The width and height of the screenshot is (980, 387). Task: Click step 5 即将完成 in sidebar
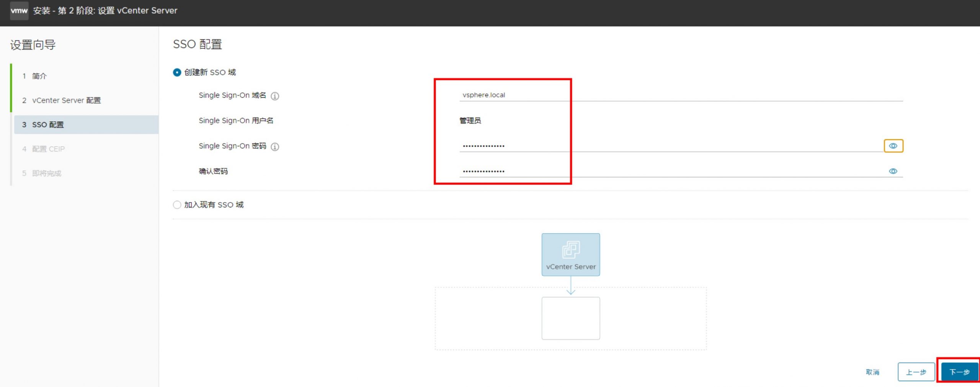[46, 173]
